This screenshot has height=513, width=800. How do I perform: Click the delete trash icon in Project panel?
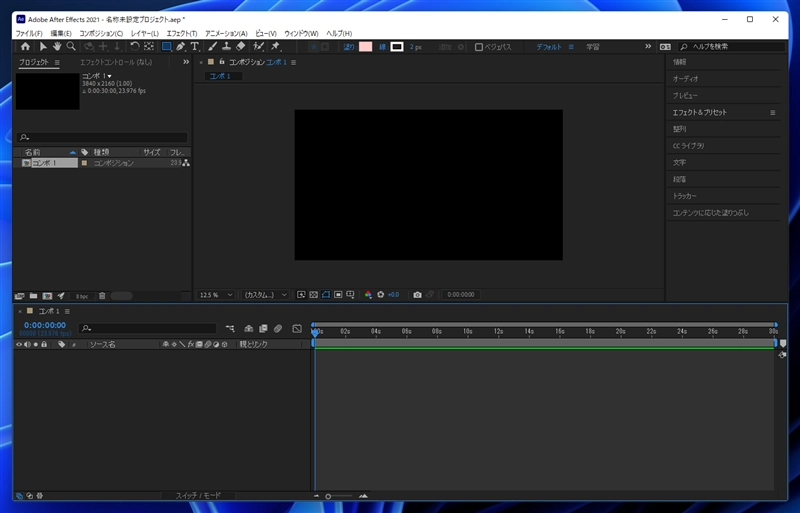(100, 296)
